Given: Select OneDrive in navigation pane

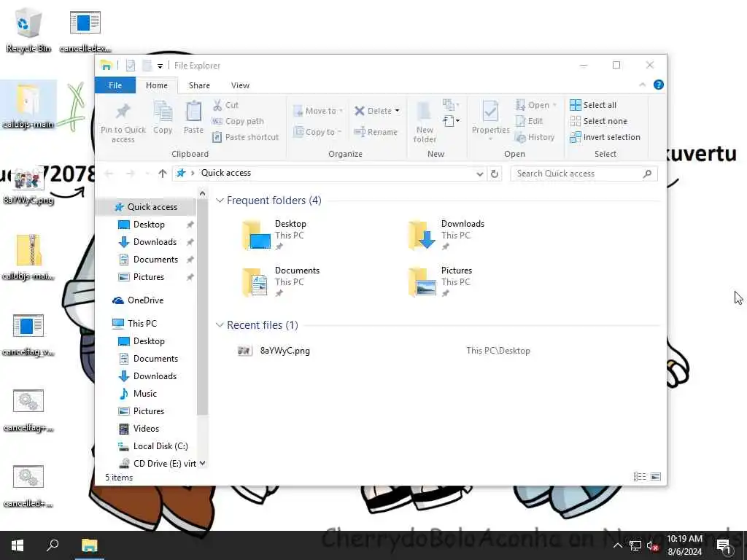Looking at the screenshot, I should (139, 300).
